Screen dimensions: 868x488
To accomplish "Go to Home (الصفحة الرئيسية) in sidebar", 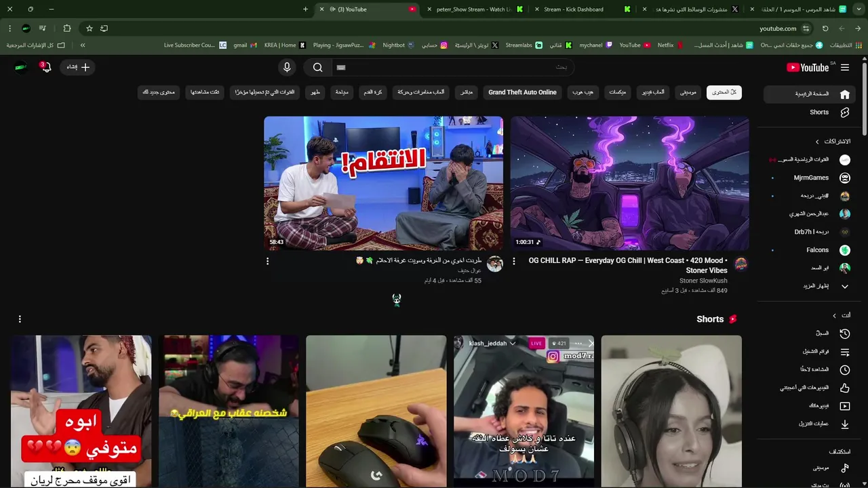I will coord(808,94).
